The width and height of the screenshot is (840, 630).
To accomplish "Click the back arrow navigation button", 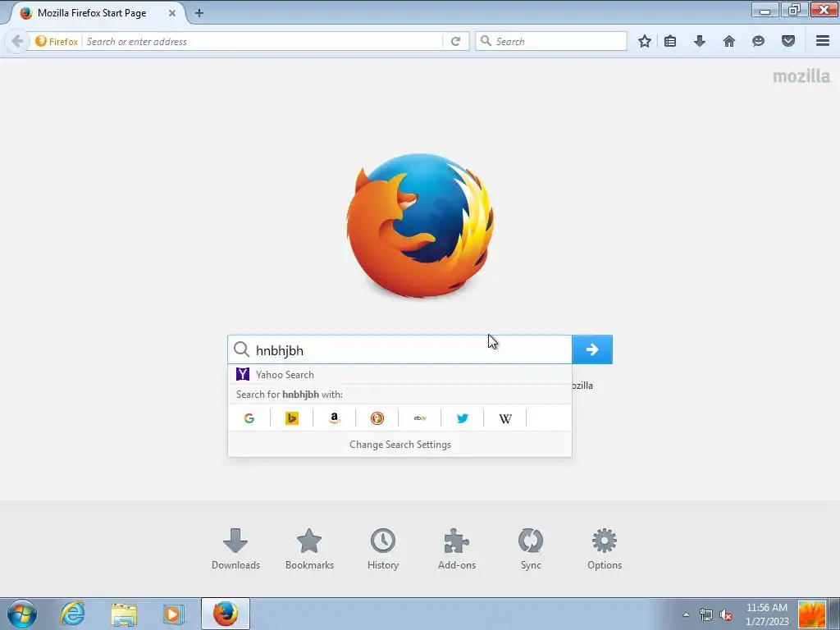I will pos(17,41).
